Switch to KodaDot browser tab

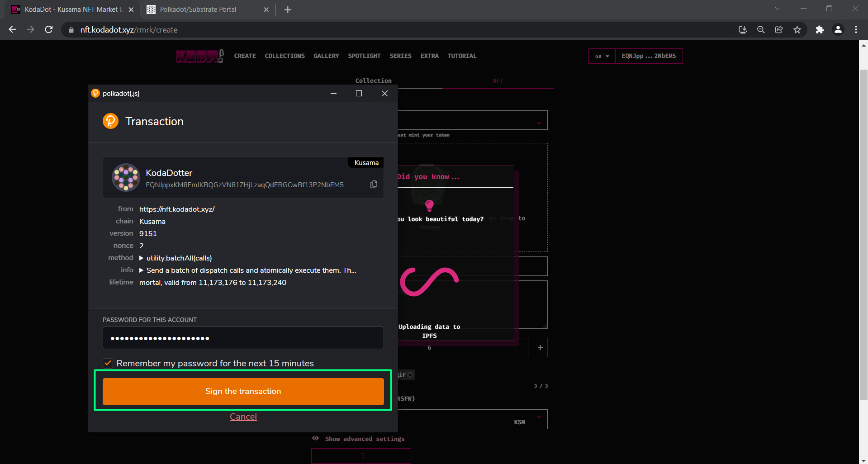(x=72, y=9)
